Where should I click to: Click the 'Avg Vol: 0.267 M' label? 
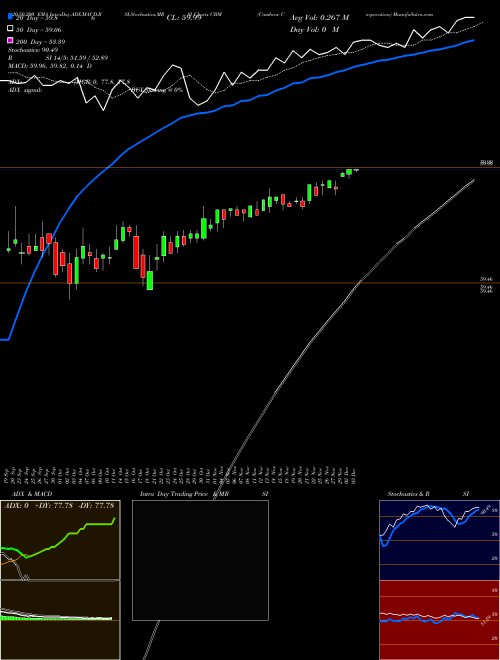tap(319, 18)
